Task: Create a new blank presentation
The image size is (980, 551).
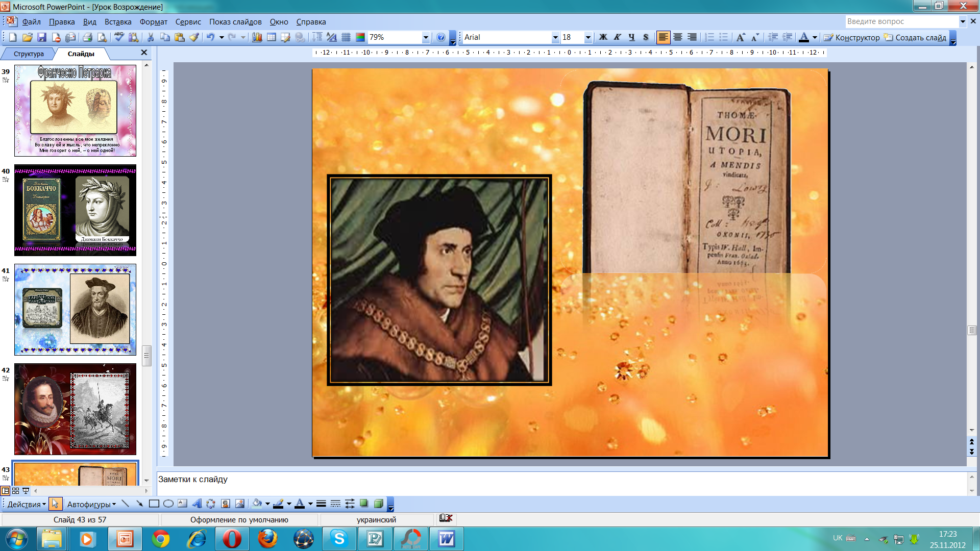Action: tap(13, 37)
